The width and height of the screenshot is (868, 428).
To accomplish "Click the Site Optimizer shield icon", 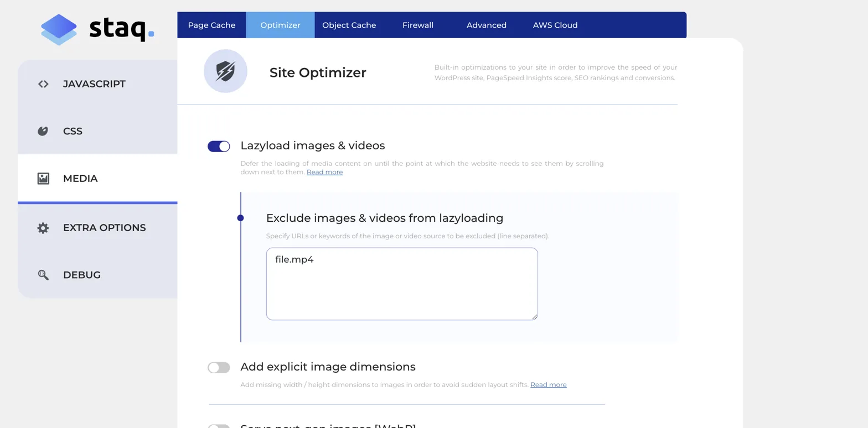I will click(225, 71).
